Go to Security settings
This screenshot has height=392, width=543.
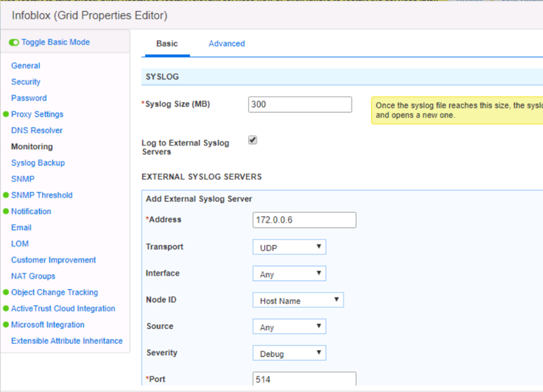[26, 82]
